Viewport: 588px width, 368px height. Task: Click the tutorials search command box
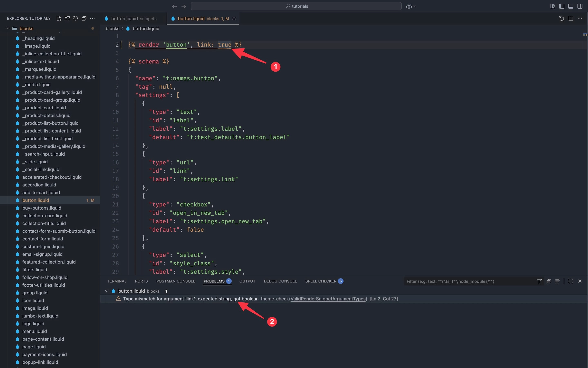pyautogui.click(x=296, y=6)
